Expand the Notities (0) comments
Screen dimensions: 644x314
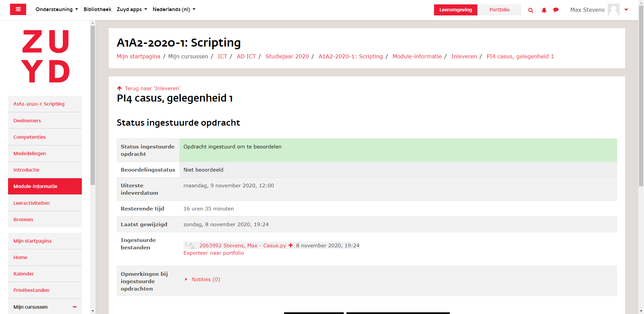[x=205, y=279]
